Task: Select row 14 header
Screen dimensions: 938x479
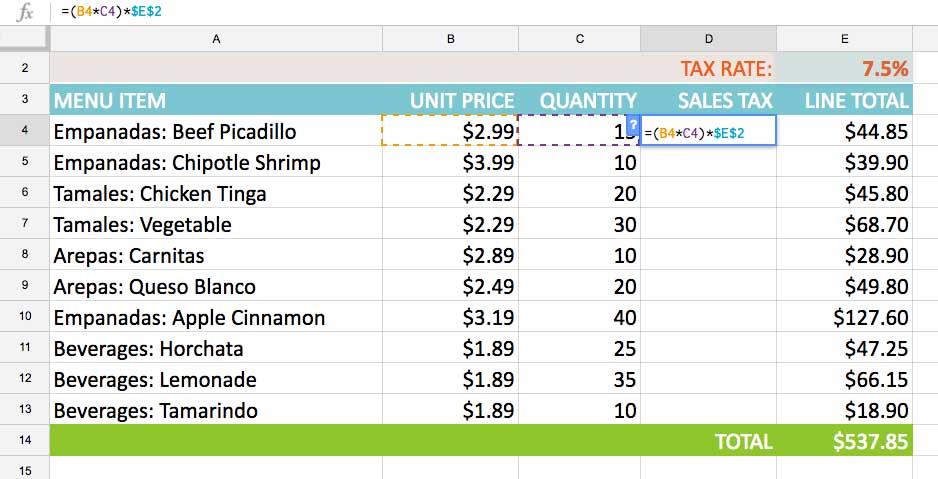Action: point(25,440)
